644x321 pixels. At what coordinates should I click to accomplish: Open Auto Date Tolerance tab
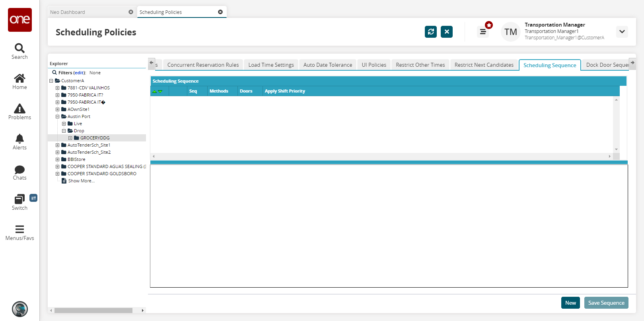click(328, 65)
